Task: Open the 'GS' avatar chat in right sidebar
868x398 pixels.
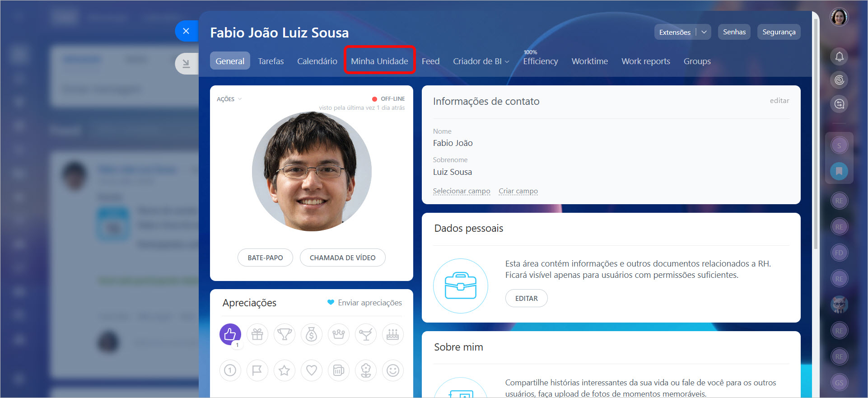Action: (x=839, y=383)
